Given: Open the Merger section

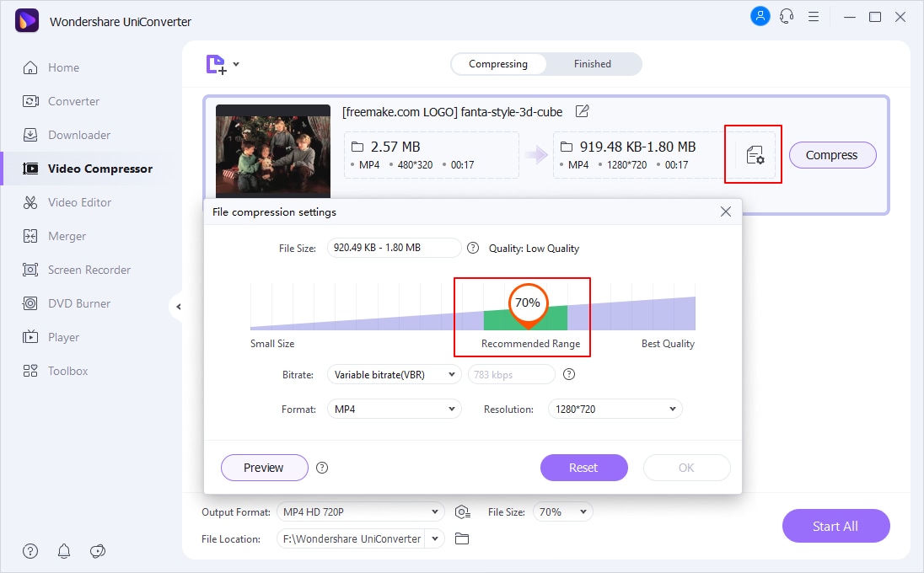Looking at the screenshot, I should [54, 236].
